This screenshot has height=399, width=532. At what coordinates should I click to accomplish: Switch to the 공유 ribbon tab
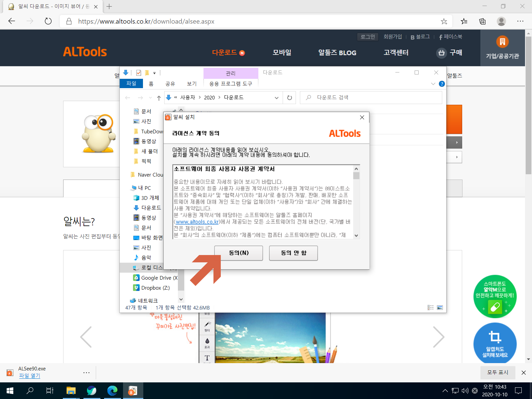(x=170, y=84)
